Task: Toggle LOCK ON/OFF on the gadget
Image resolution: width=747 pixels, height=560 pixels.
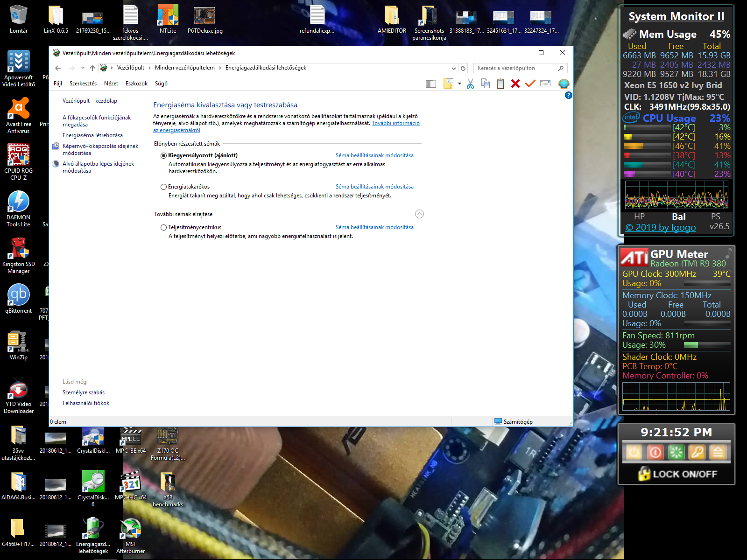Action: point(677,474)
